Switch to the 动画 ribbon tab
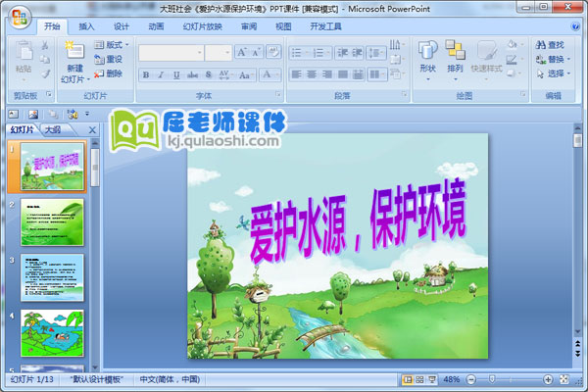Screen dimensions: 588x392 tap(156, 26)
